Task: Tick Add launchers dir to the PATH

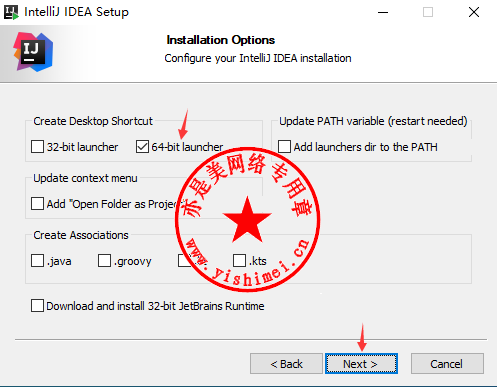Action: coord(284,147)
